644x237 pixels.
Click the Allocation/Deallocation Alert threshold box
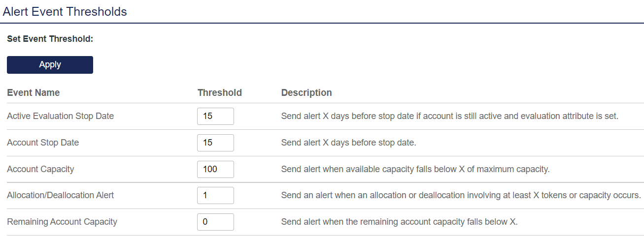click(215, 195)
